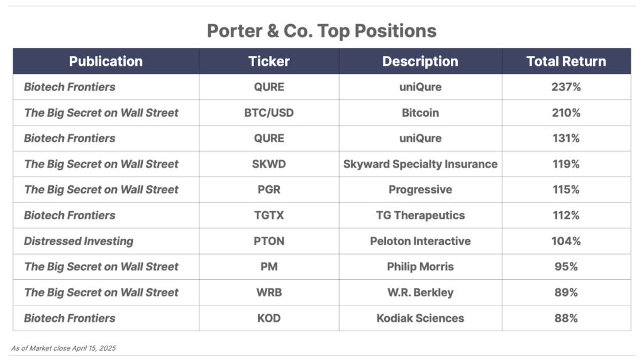Click the Ticker column header
This screenshot has height=362, width=644.
269,61
